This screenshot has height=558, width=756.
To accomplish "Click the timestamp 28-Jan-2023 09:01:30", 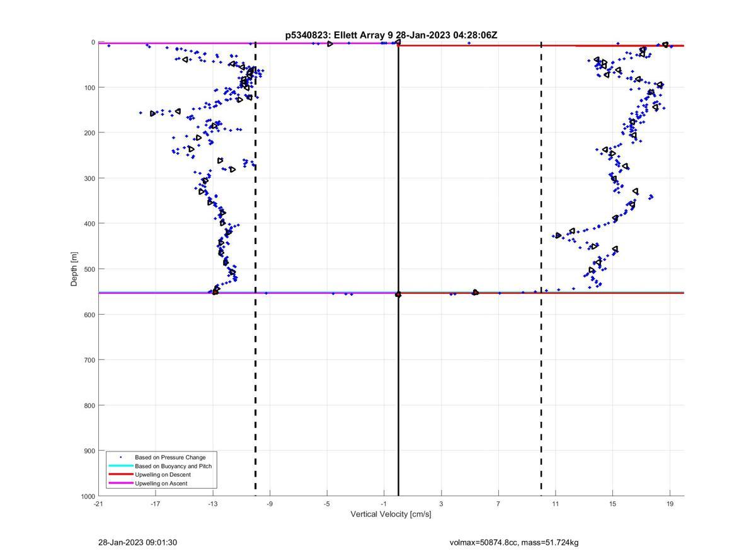I will (x=137, y=543).
